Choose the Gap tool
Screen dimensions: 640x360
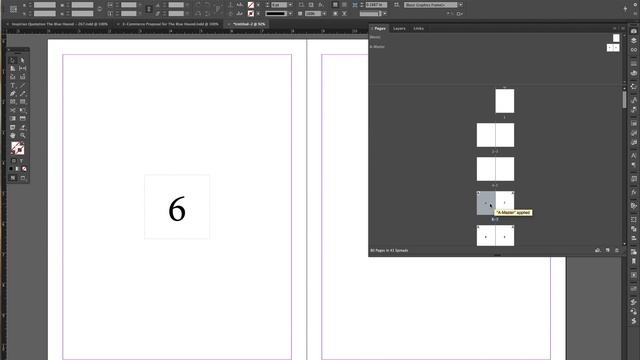tap(22, 69)
